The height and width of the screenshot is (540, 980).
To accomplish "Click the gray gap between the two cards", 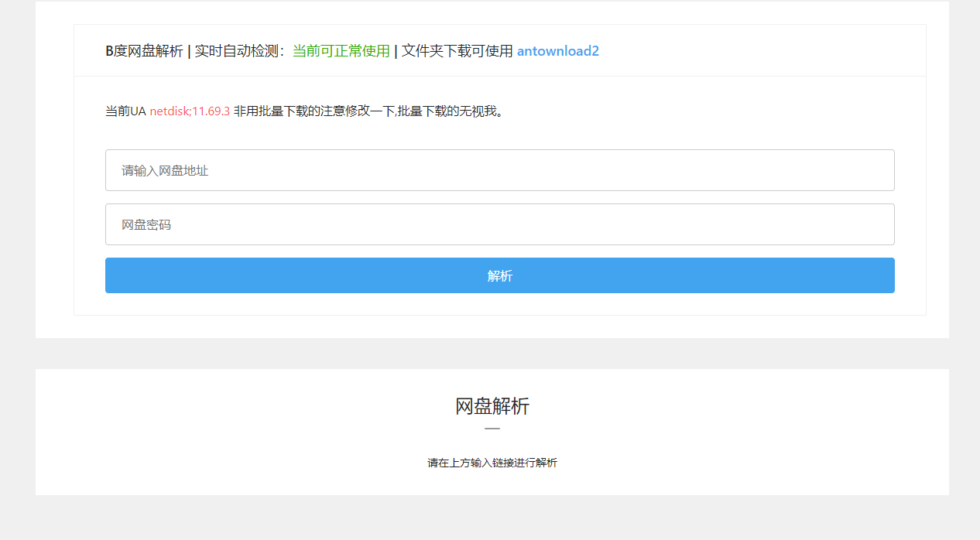I will [x=492, y=354].
